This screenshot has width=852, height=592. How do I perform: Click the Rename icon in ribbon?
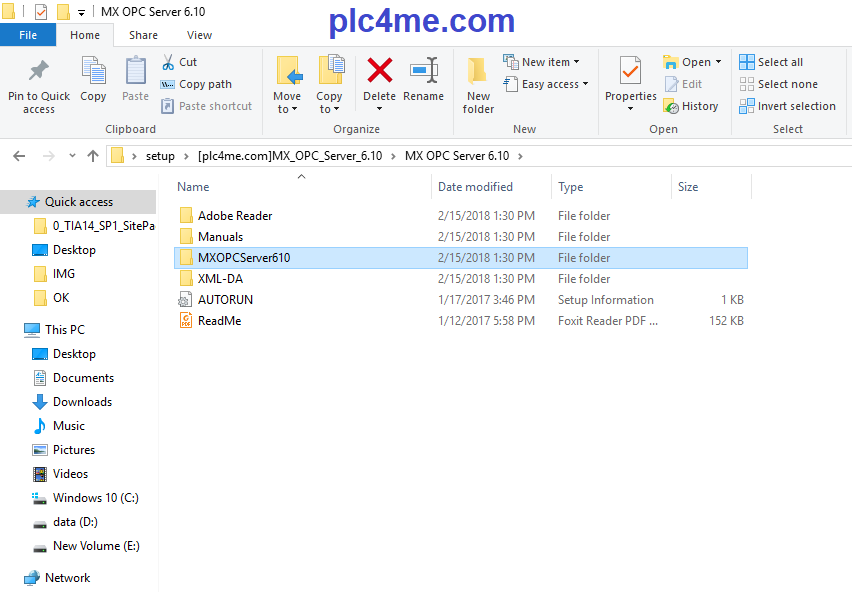[x=424, y=71]
